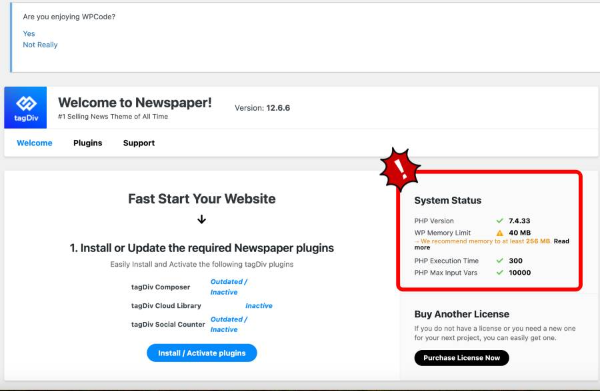Choose Not Really for WPCode feedback
This screenshot has width=600, height=391.
40,45
